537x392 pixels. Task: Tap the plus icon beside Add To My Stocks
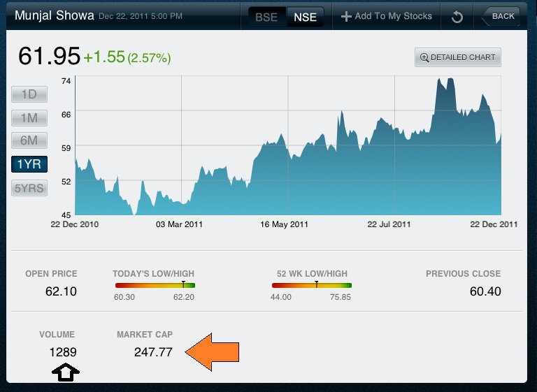[346, 16]
